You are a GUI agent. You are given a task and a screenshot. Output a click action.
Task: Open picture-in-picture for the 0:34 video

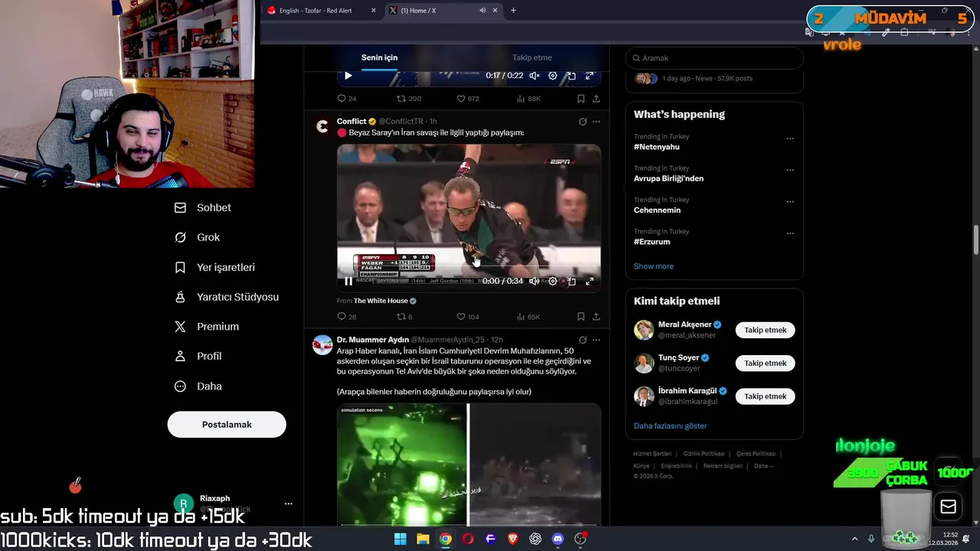(x=571, y=282)
